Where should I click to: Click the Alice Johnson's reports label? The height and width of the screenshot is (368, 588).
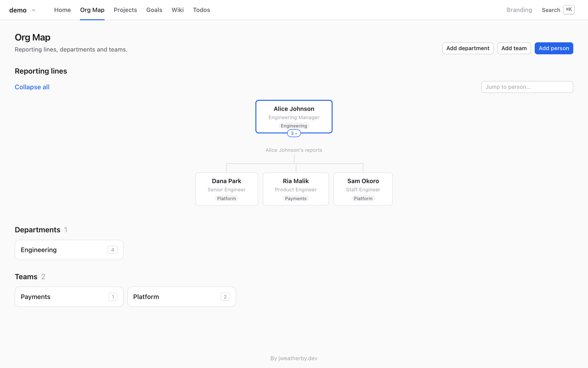[294, 150]
